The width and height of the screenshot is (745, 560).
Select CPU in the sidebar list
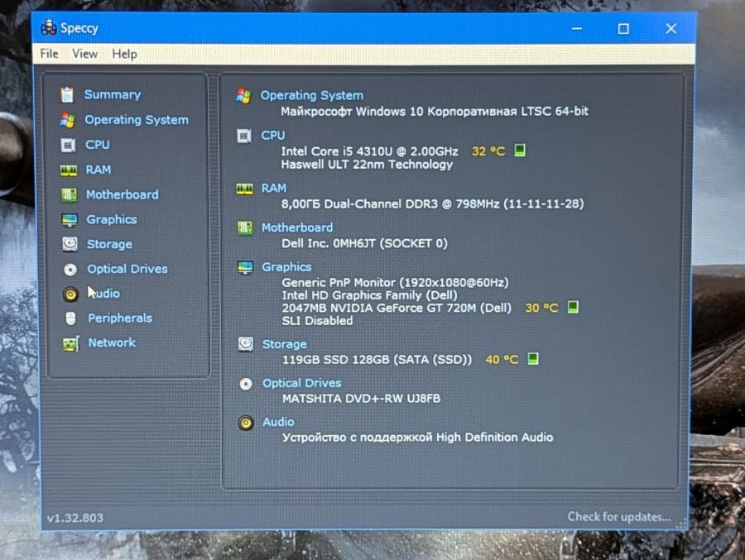click(x=98, y=145)
